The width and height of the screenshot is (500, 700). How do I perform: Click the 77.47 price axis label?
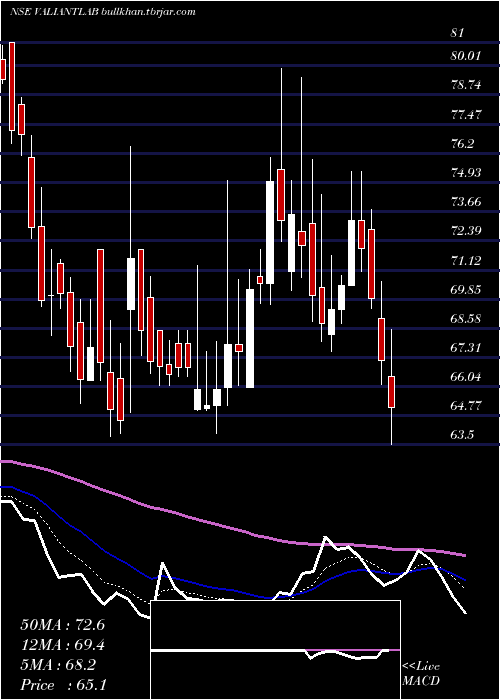[466, 115]
